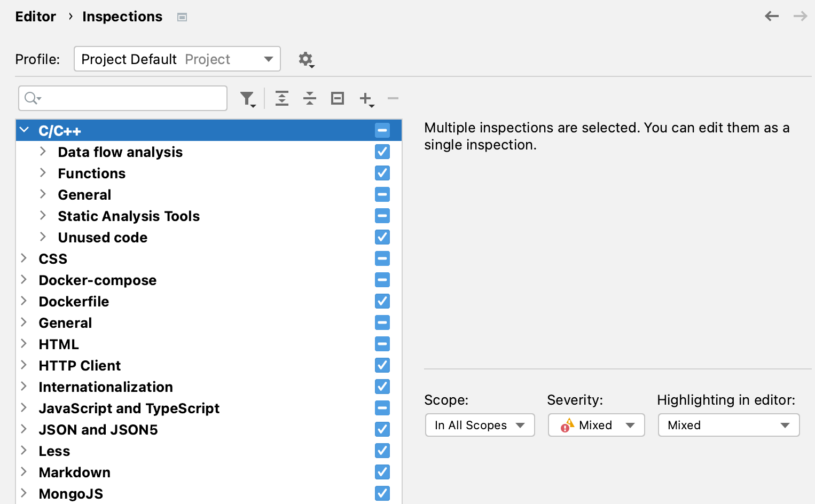The height and width of the screenshot is (504, 815).
Task: Collapse all inspection groups
Action: [x=310, y=98]
